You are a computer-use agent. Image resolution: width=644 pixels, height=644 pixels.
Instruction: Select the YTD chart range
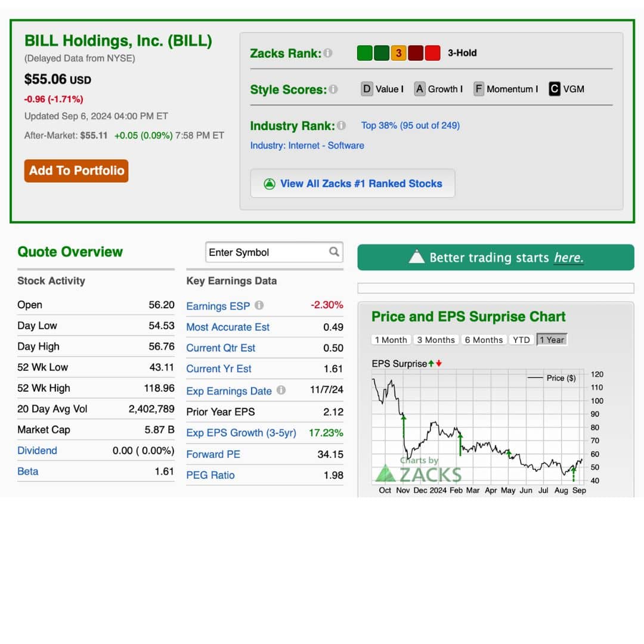[521, 340]
